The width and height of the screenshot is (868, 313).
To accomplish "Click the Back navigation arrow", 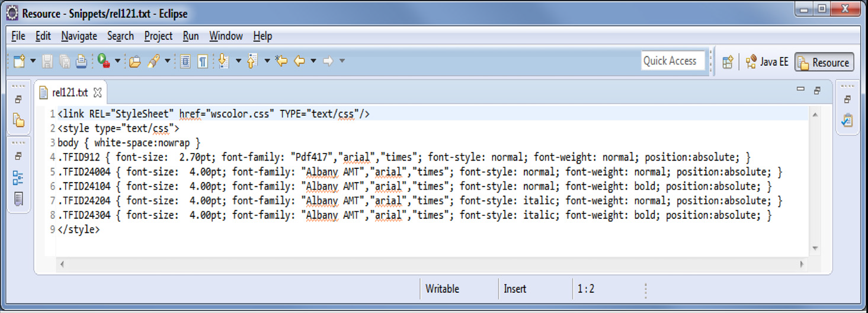I will click(x=300, y=61).
